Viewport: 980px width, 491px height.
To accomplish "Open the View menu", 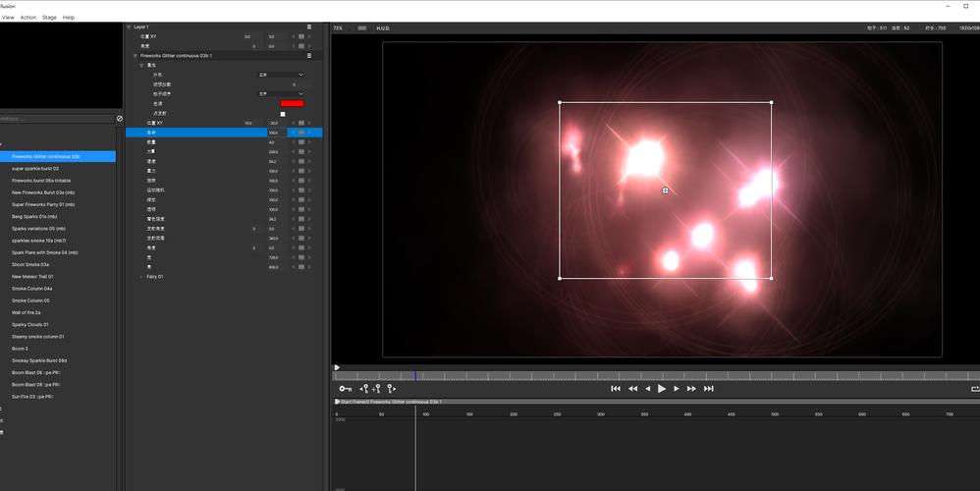I will [x=8, y=18].
